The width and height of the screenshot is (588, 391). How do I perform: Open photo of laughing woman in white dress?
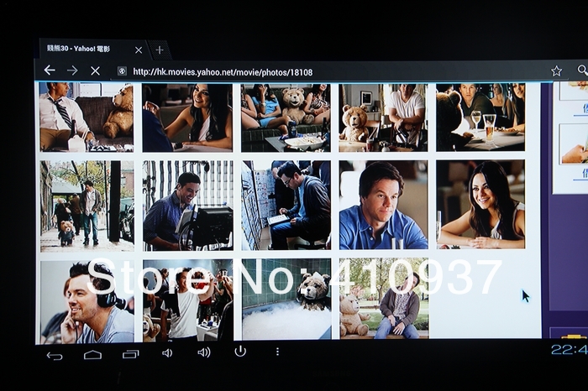[187, 117]
